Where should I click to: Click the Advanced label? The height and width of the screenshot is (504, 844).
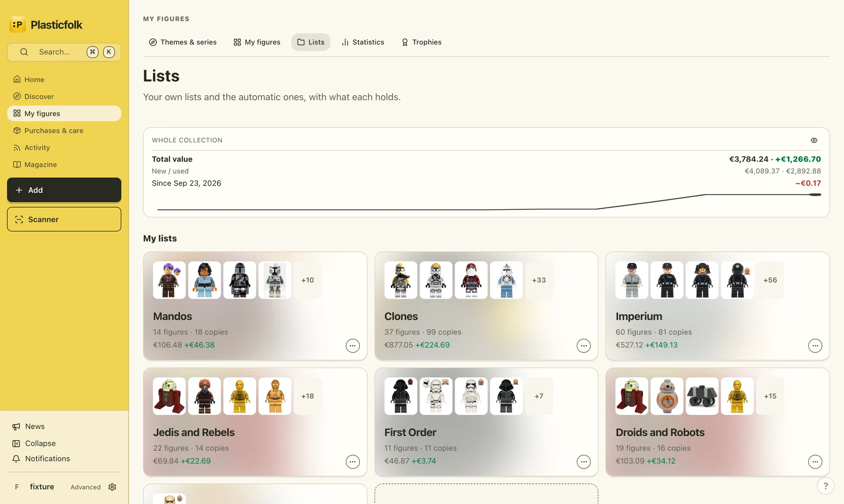pyautogui.click(x=85, y=487)
